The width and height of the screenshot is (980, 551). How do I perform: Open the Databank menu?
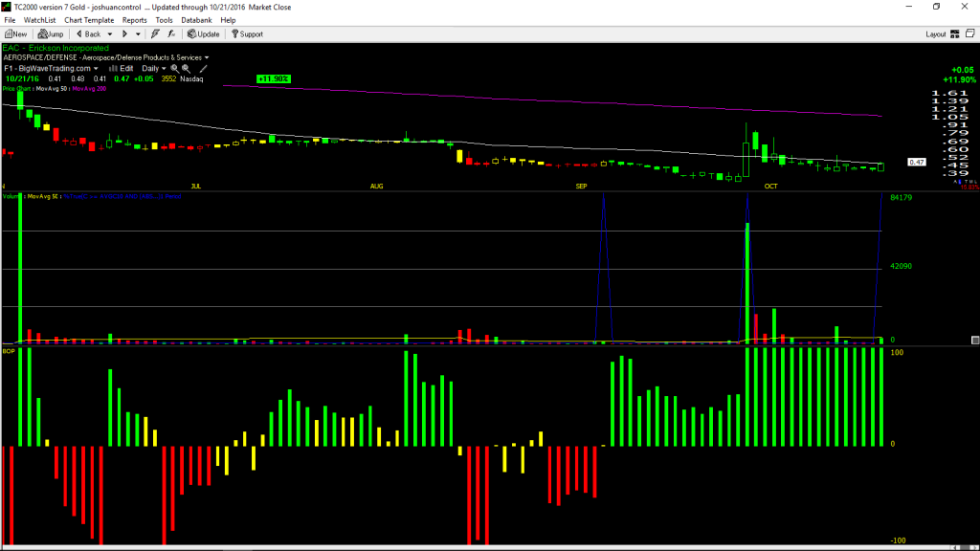(196, 20)
